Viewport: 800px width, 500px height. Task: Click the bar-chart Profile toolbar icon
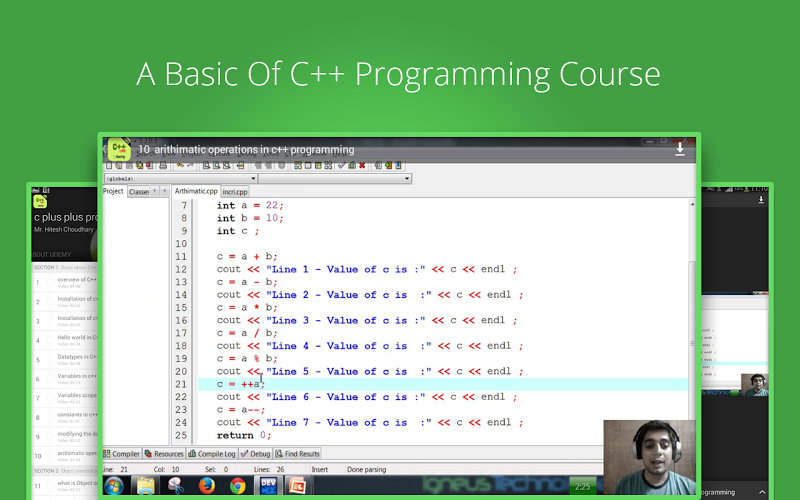coord(352,165)
